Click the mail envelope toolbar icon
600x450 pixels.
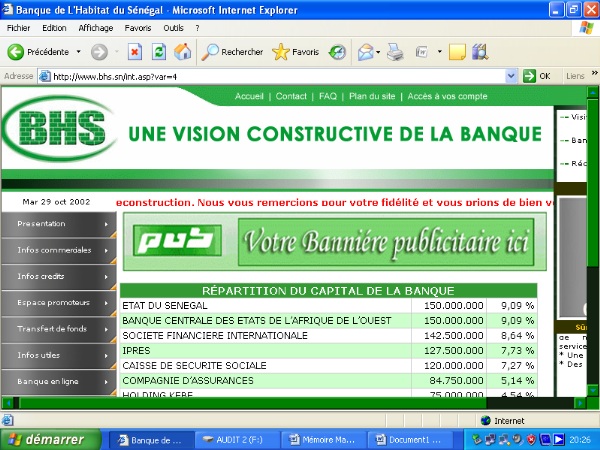pyautogui.click(x=365, y=52)
